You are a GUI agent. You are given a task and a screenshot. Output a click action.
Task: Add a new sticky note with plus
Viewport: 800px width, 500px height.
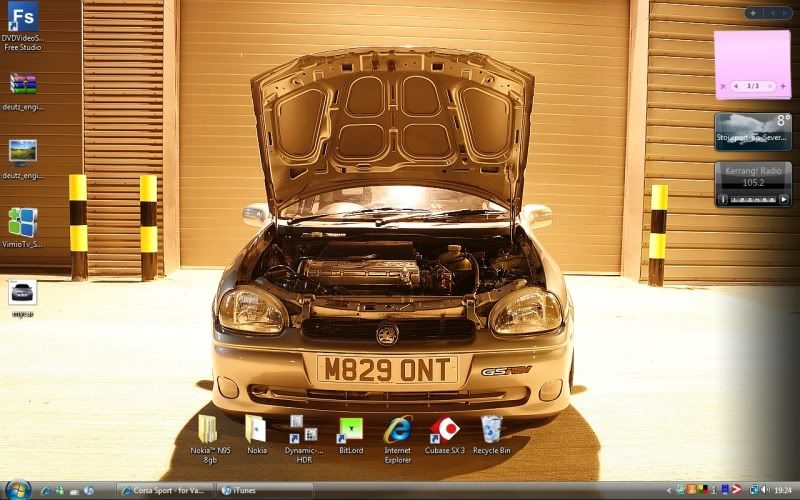tap(783, 87)
